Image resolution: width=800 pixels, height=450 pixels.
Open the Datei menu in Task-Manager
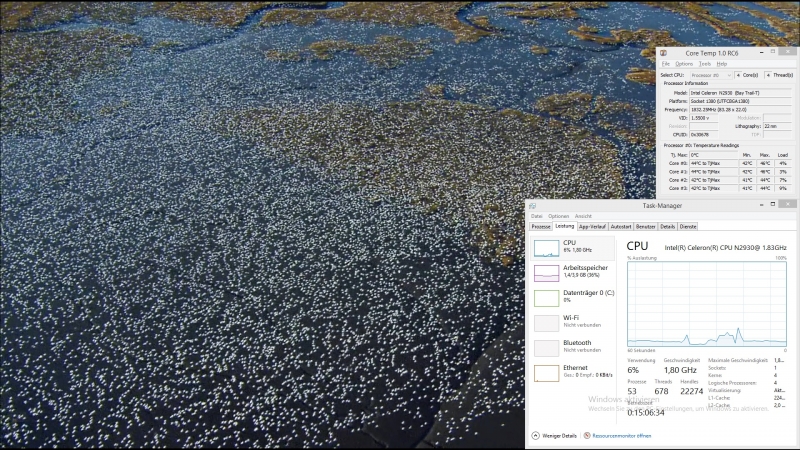click(x=537, y=216)
